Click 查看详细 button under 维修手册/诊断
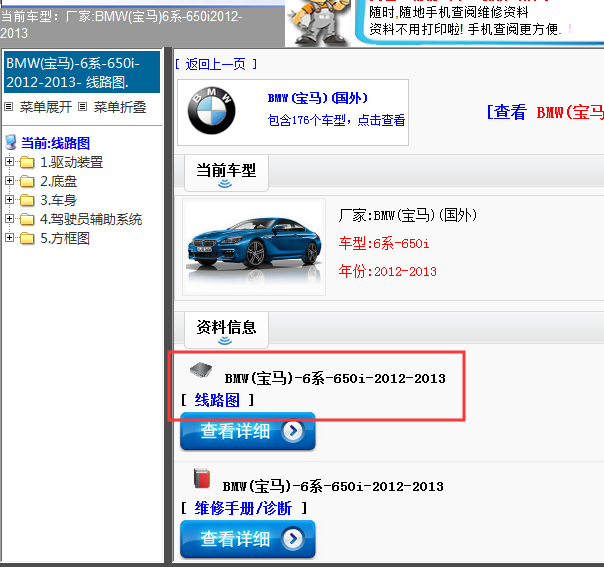Viewport: 604px width, 567px height. (248, 539)
